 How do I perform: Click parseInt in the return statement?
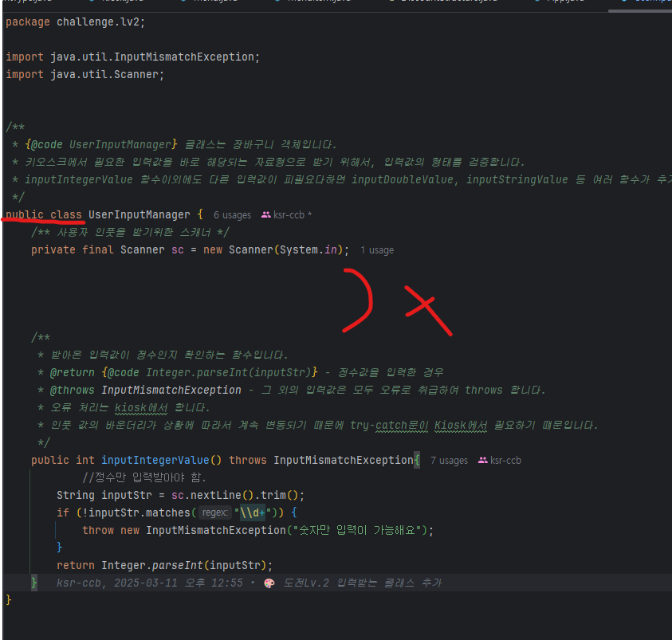178,565
